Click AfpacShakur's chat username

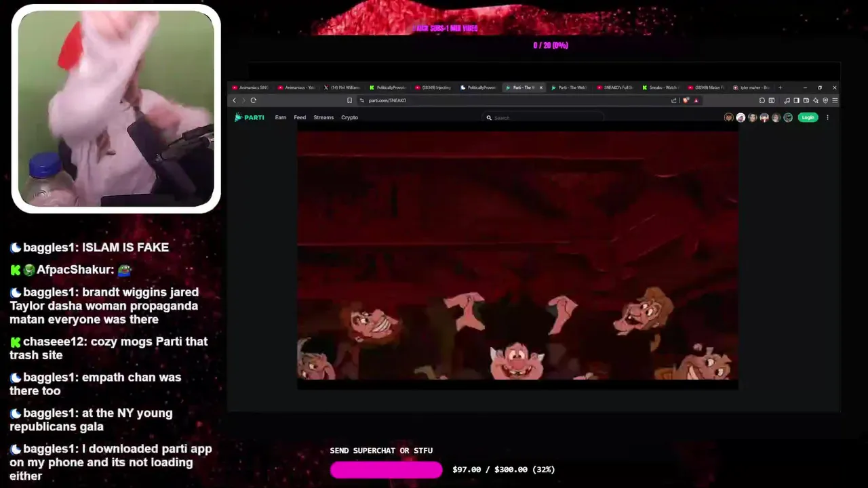[75, 270]
